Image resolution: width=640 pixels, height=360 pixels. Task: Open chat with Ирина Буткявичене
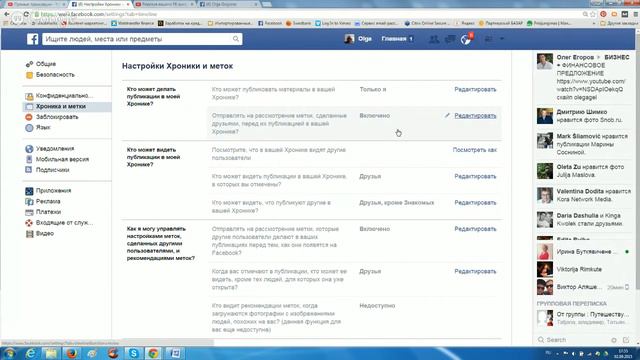[x=583, y=252]
